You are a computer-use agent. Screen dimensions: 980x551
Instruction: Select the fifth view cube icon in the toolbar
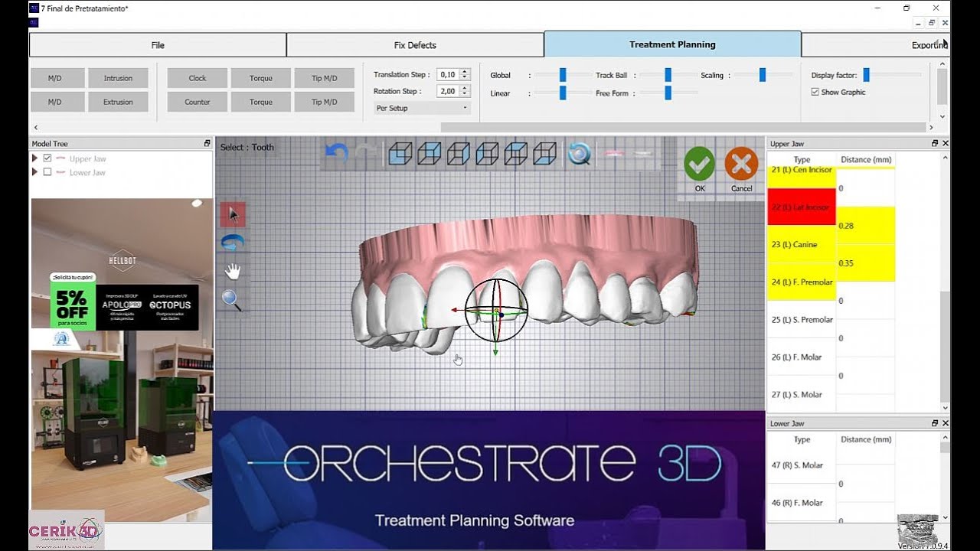(x=516, y=154)
